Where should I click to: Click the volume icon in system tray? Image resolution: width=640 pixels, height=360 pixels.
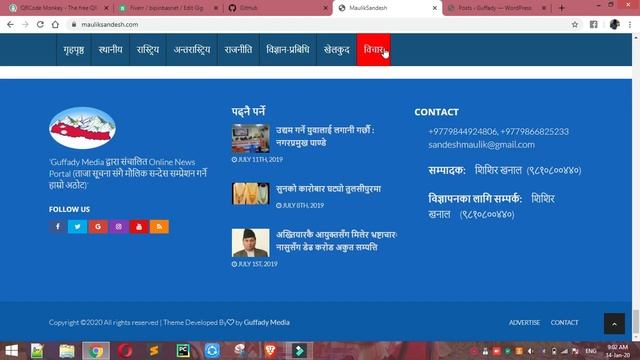530,351
